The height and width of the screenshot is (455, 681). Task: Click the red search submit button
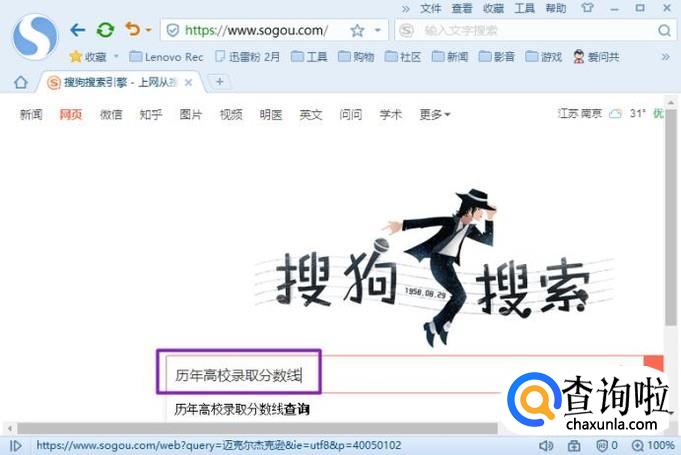click(x=653, y=363)
